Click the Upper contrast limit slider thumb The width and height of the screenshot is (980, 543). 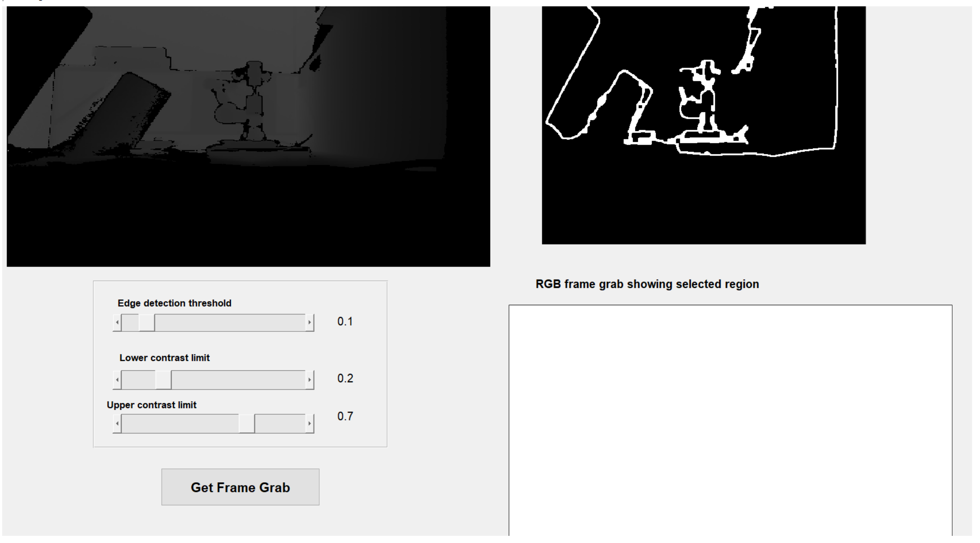click(247, 424)
